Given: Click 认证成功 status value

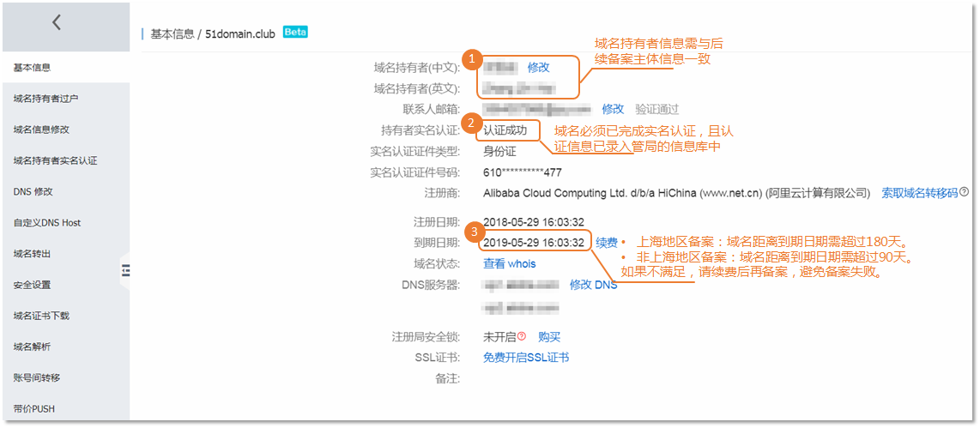Looking at the screenshot, I should tap(505, 130).
